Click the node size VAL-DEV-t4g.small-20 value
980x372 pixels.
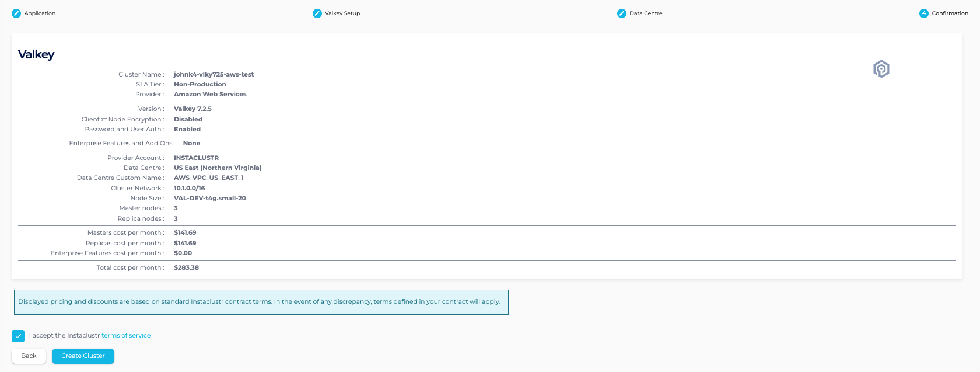point(209,199)
